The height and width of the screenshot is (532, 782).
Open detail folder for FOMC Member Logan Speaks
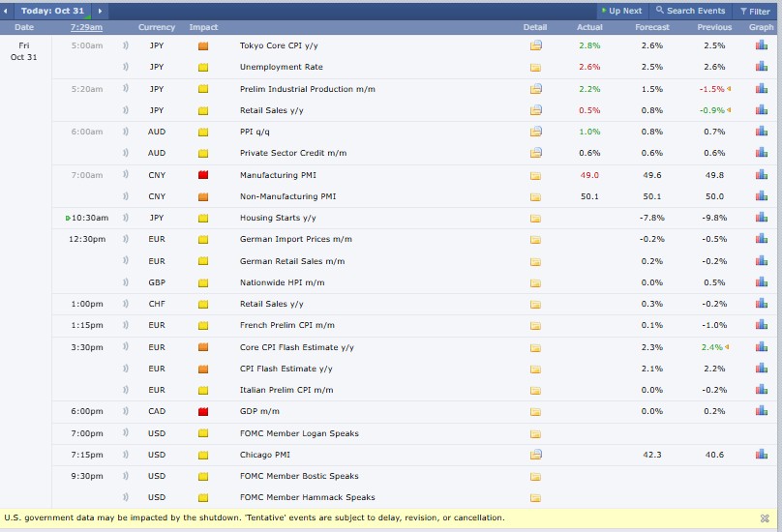(x=535, y=433)
